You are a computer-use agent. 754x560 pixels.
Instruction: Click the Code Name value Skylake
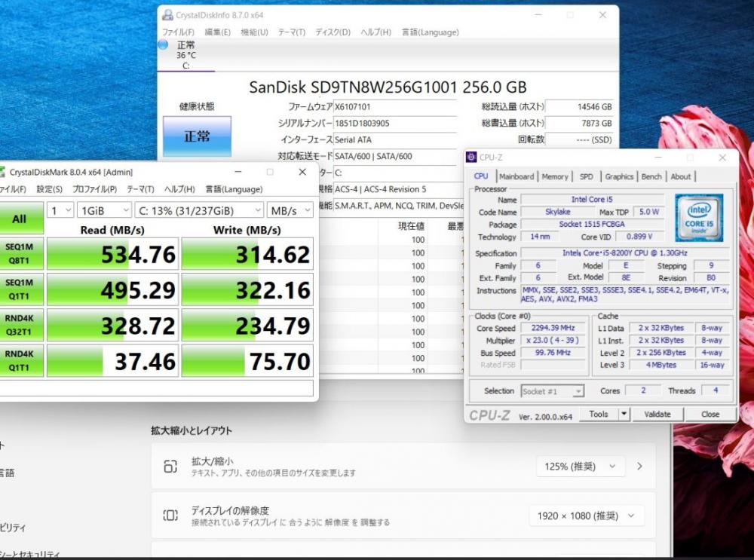pos(558,212)
